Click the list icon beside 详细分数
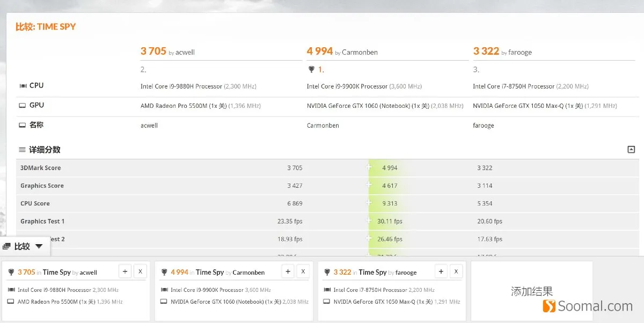Viewport: 644px width, 323px height. (x=22, y=150)
